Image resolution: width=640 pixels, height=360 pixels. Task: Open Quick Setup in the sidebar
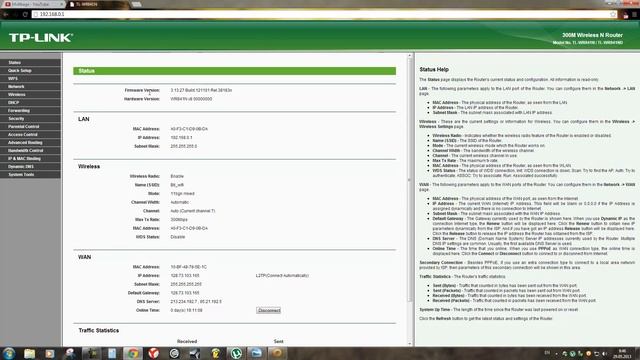click(x=31, y=71)
